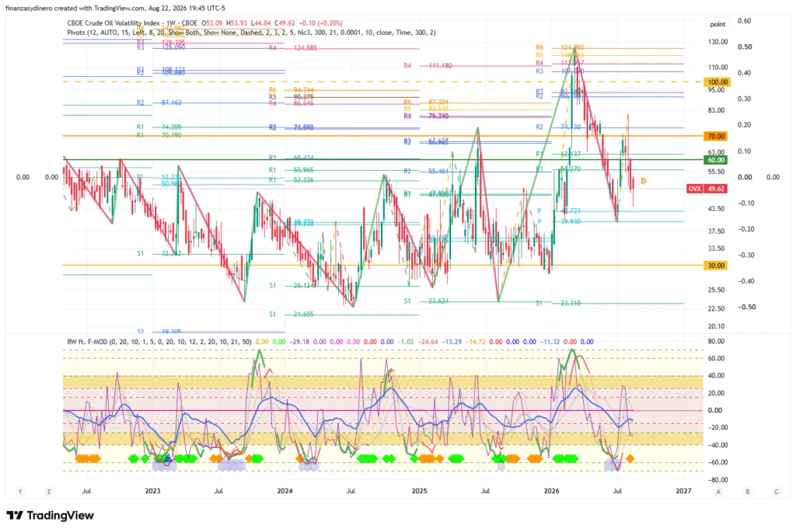Click the 100.00 yellow price level label
This screenshot has height=532, width=796.
(717, 82)
